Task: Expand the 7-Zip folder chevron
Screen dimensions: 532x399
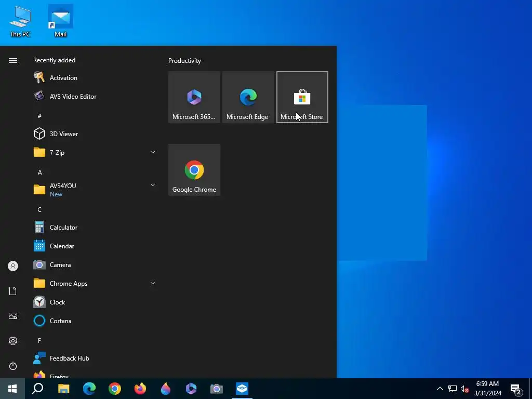Action: coord(153,152)
